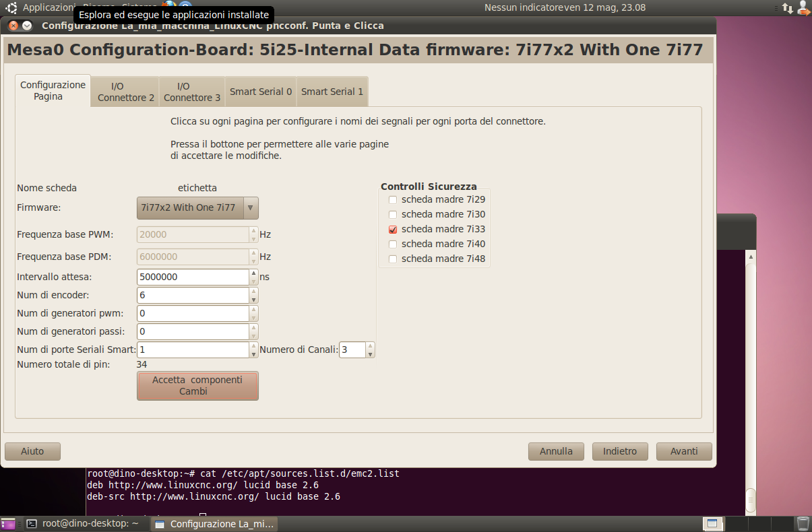Image resolution: width=812 pixels, height=532 pixels.
Task: Select the Configurazione La_mi... taskbar entry
Action: (x=213, y=523)
